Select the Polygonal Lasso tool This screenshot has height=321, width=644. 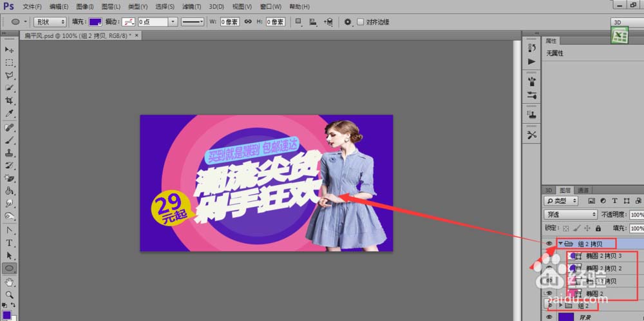[9, 75]
